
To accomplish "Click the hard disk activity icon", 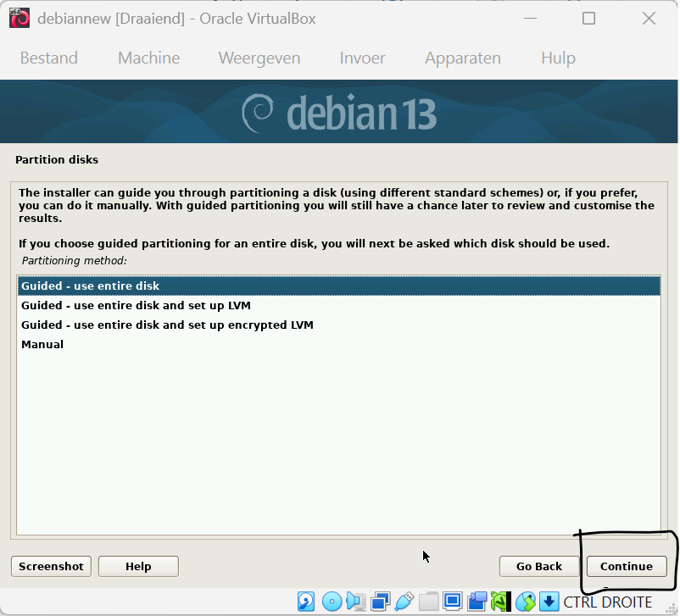I will (306, 602).
